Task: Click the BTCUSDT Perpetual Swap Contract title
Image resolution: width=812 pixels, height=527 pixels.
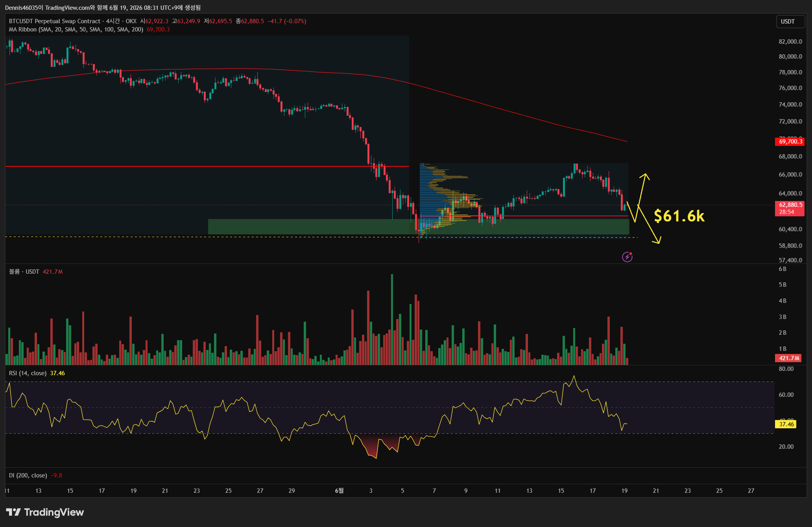Action: tap(55, 21)
